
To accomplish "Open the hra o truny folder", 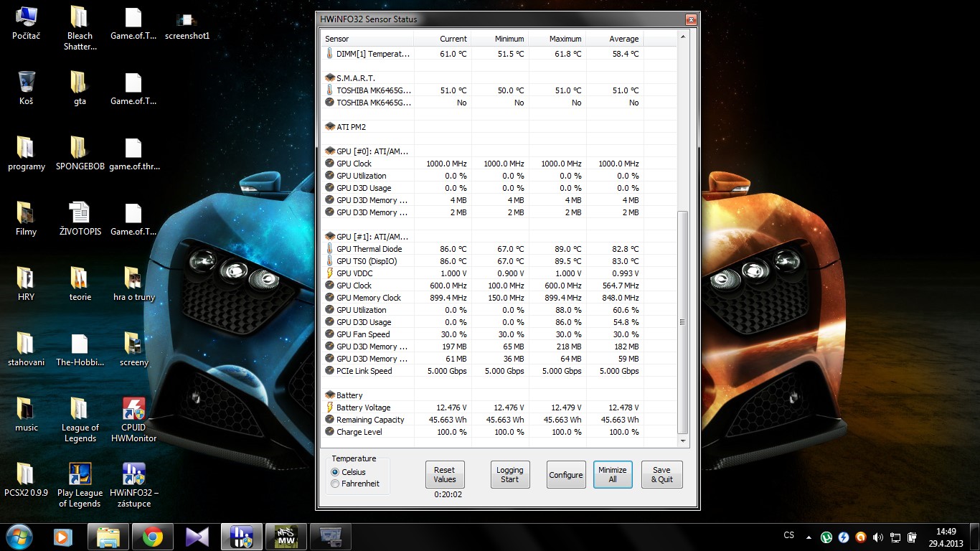I will [x=133, y=285].
